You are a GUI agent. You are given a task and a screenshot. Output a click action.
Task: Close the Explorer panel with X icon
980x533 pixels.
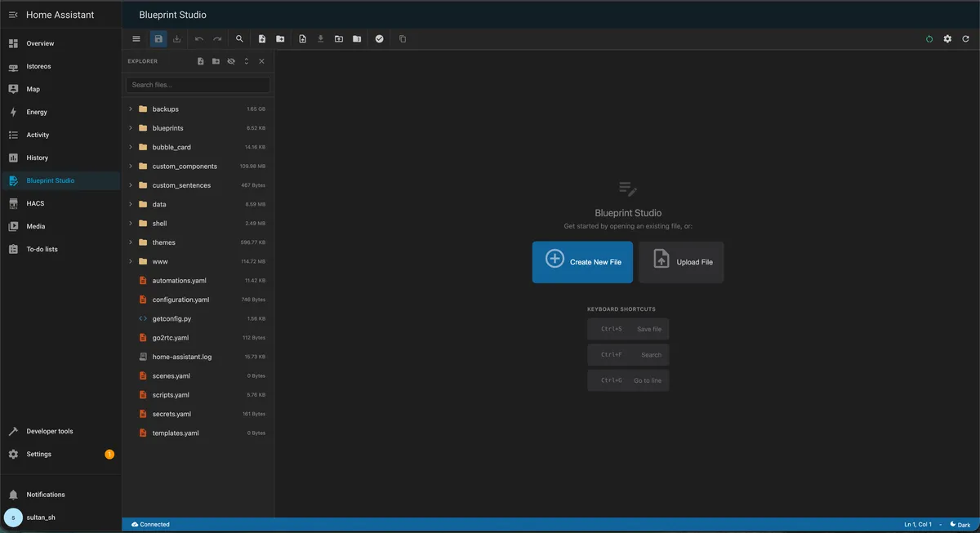(x=261, y=61)
